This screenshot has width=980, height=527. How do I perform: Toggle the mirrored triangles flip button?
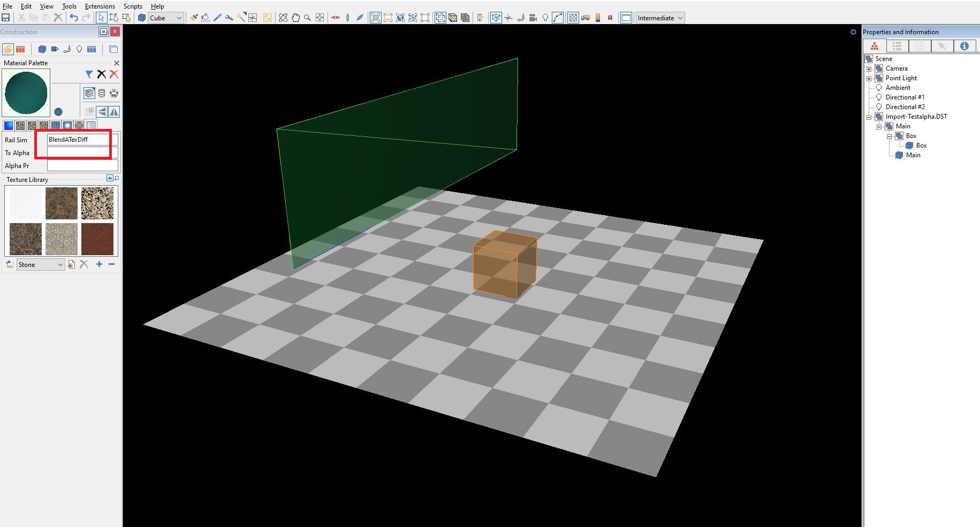[114, 112]
